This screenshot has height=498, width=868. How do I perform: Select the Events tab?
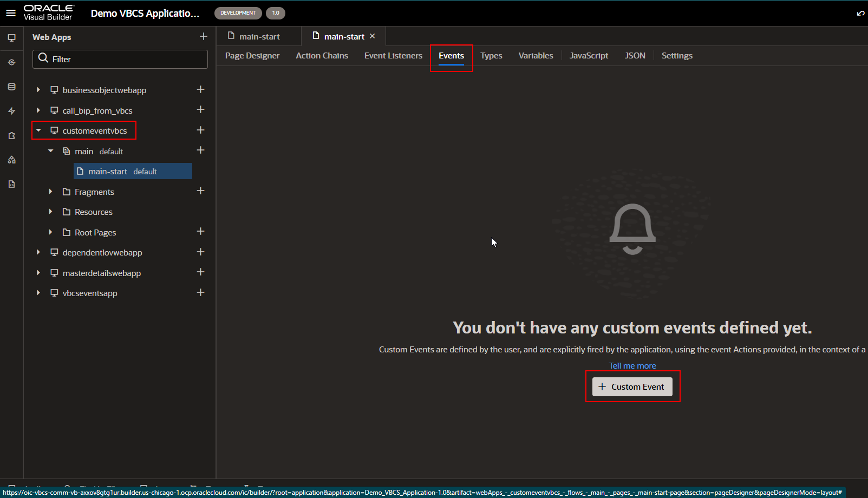coord(451,56)
